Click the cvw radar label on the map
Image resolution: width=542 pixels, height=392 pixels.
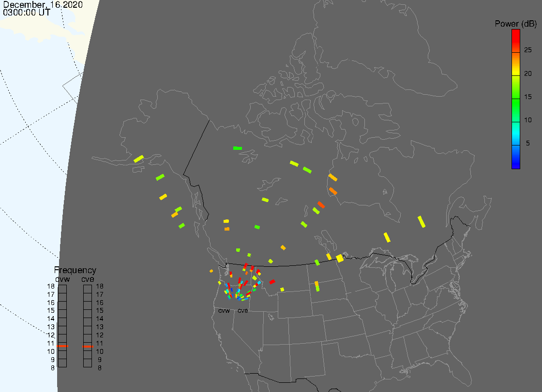coord(224,311)
